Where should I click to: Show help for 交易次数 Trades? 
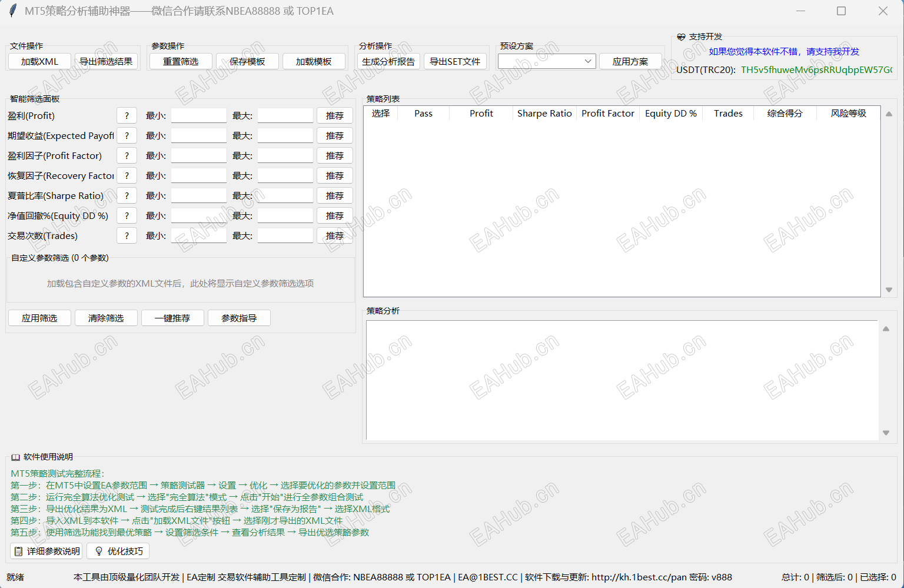coord(127,236)
